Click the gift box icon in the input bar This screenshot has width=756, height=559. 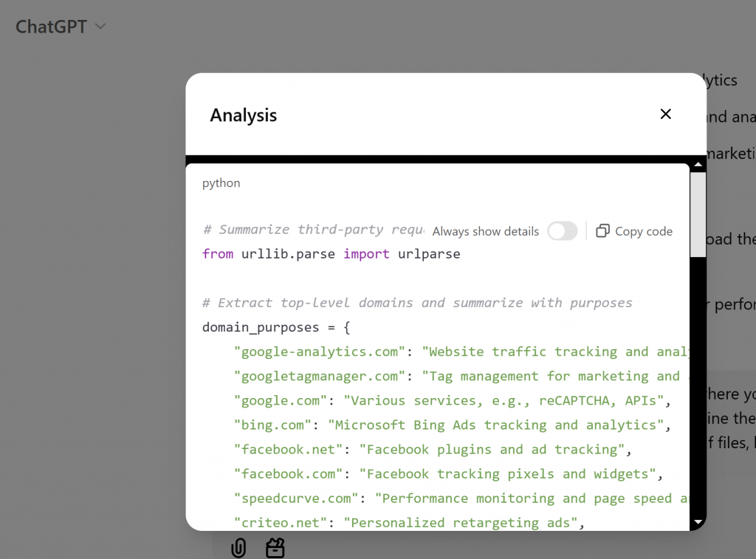(275, 547)
